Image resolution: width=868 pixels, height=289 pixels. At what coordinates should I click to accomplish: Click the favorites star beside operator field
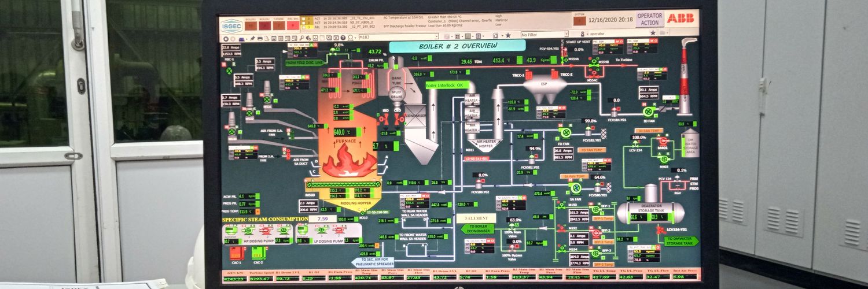click(x=653, y=34)
